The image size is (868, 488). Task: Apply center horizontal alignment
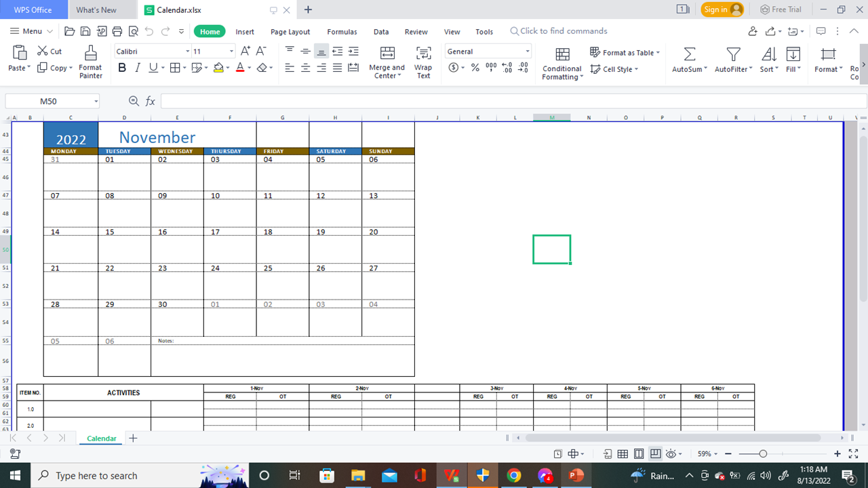tap(306, 68)
